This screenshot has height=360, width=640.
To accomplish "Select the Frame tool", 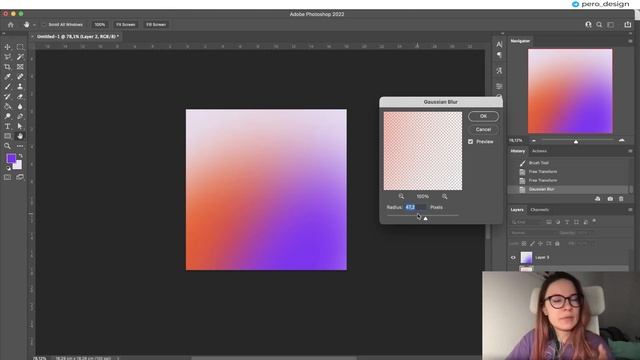I will (20, 67).
